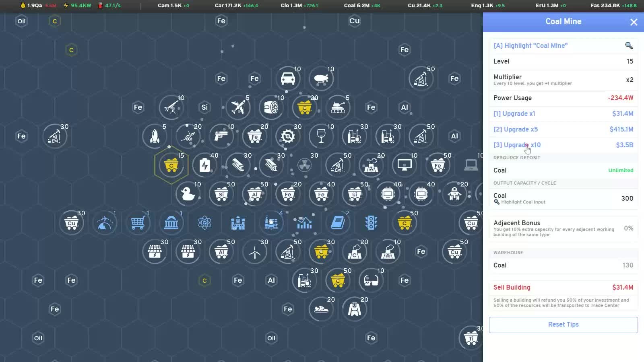This screenshot has height=362, width=644.
Task: Open the bank building icon
Action: tap(171, 222)
